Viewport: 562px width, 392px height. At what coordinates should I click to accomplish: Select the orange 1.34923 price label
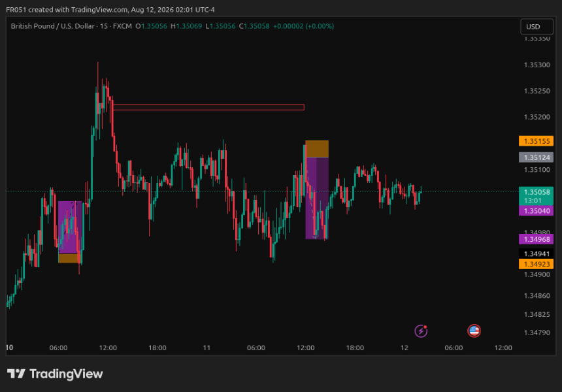(537, 264)
